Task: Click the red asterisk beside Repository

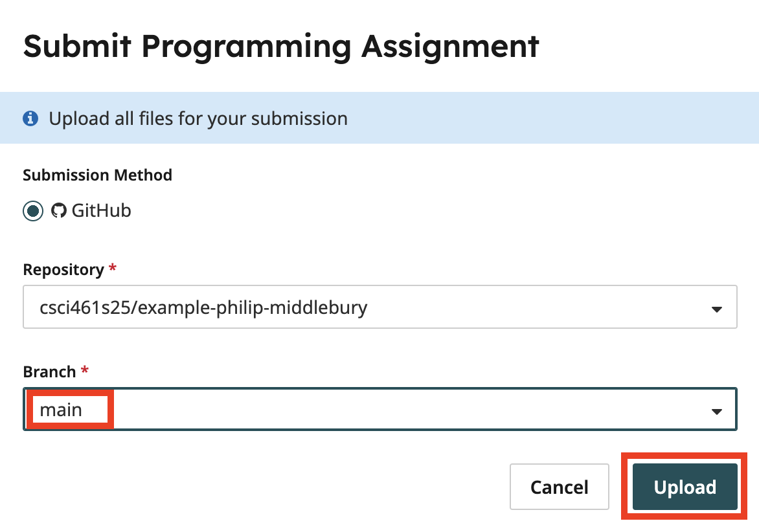Action: (x=112, y=267)
